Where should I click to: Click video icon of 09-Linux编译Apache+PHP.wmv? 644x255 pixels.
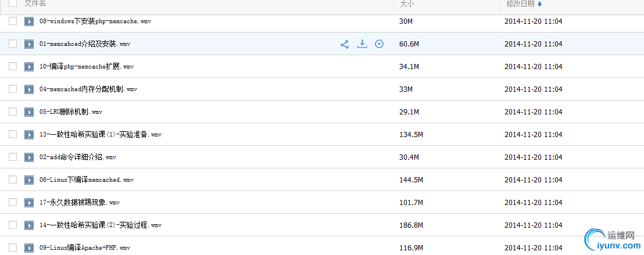pyautogui.click(x=28, y=247)
